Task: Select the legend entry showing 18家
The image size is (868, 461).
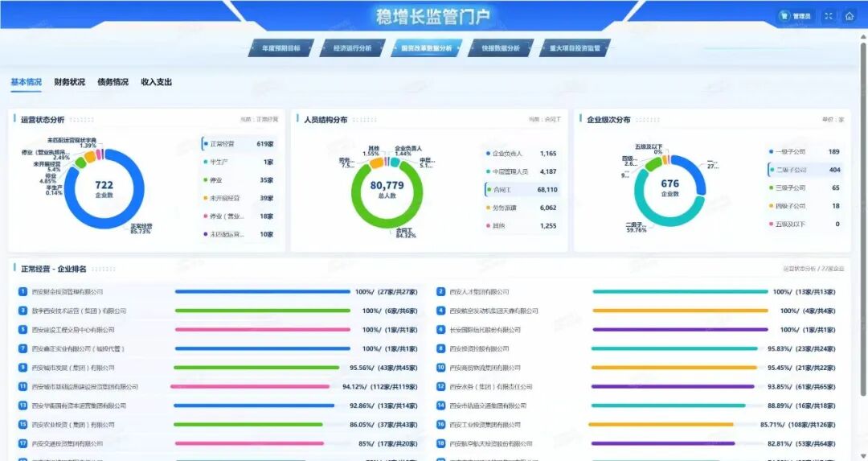Action: click(239, 216)
